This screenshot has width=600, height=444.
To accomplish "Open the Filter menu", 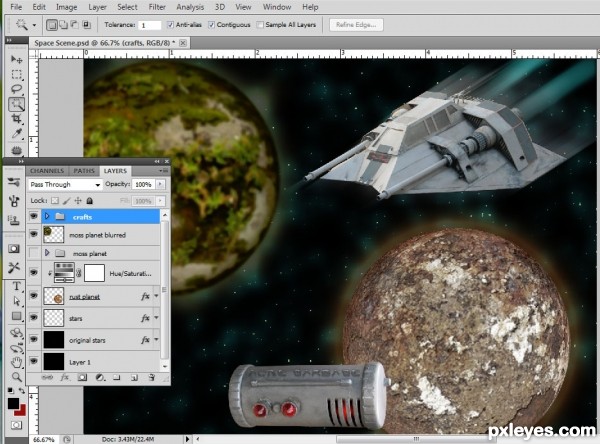I will click(x=157, y=7).
